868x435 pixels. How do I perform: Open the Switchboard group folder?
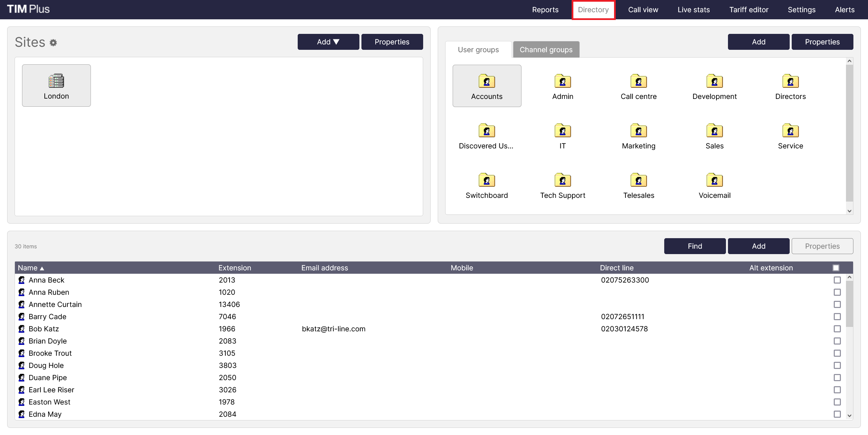coord(486,185)
